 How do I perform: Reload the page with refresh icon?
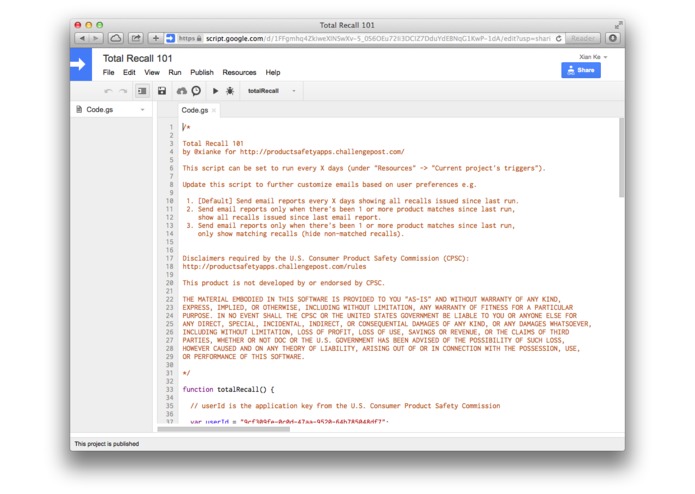tap(558, 39)
